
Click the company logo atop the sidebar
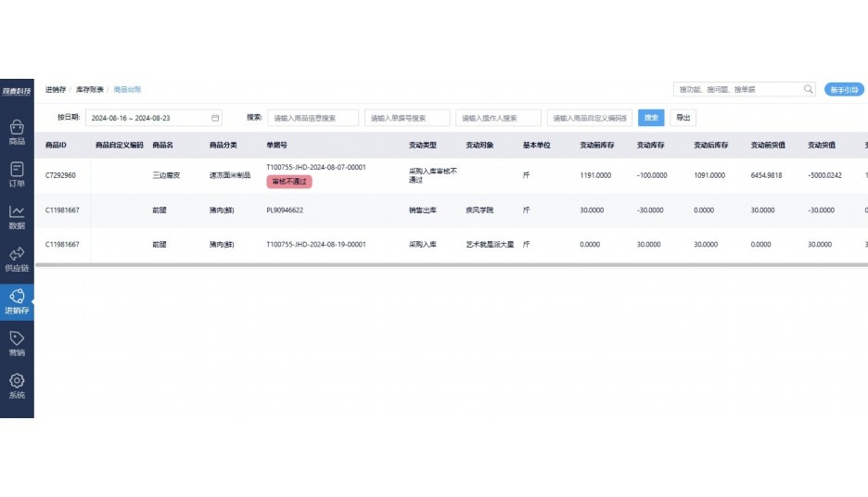tap(17, 91)
